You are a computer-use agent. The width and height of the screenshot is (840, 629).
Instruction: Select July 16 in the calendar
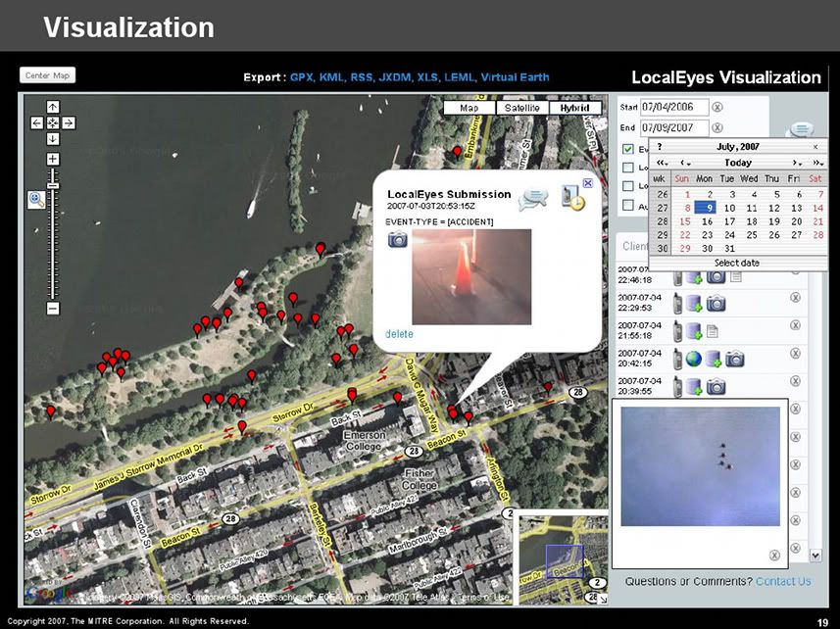[x=708, y=221]
